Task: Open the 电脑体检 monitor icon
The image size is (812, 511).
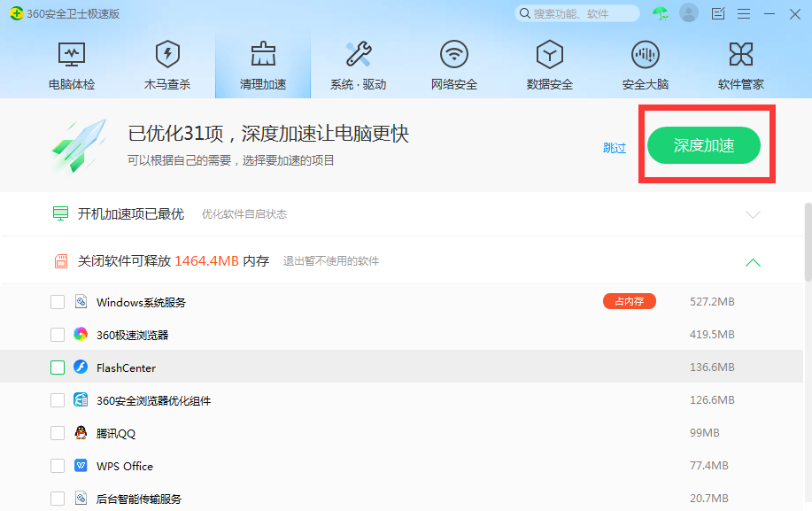Action: click(72, 54)
